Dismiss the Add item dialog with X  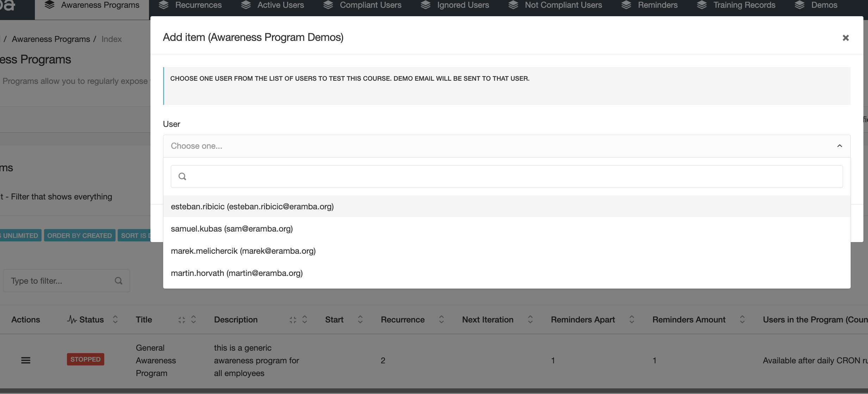pos(846,38)
